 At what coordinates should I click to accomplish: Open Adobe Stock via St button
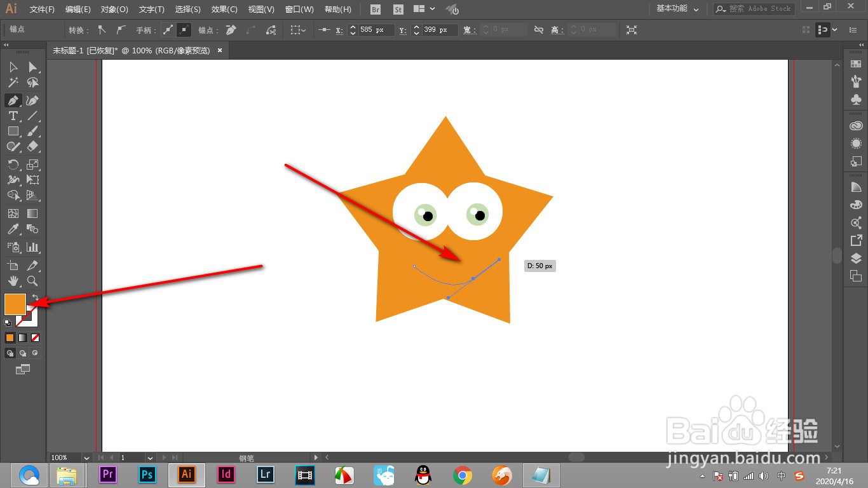[398, 10]
